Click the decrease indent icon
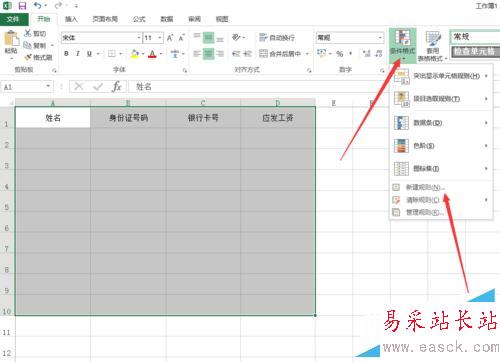The height and width of the screenshot is (362, 500). tap(236, 53)
